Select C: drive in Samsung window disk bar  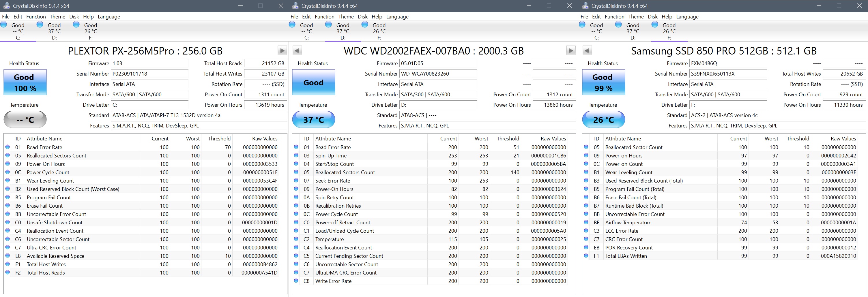click(596, 31)
